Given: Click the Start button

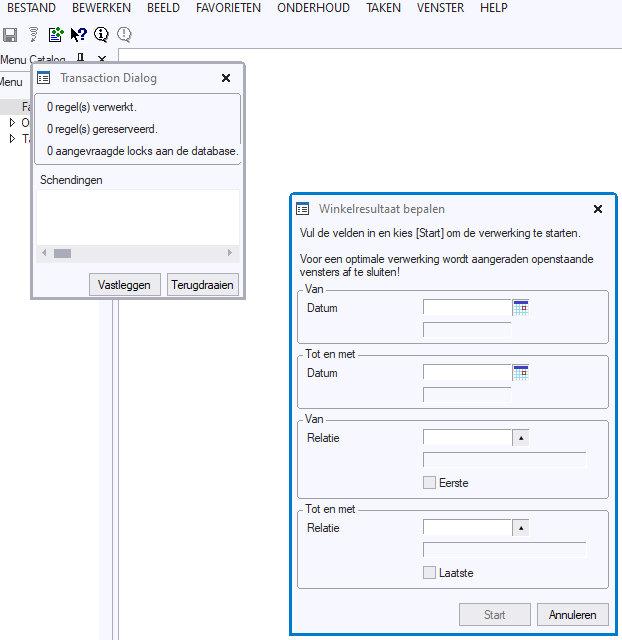Looking at the screenshot, I should coord(495,614).
